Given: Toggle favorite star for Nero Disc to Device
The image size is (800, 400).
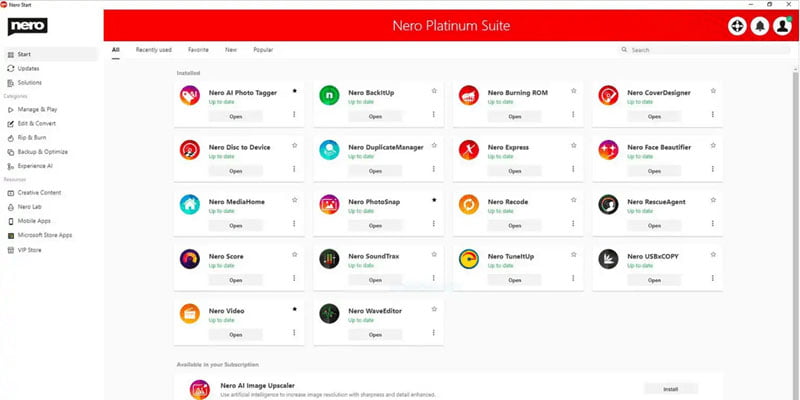Looking at the screenshot, I should click(294, 145).
